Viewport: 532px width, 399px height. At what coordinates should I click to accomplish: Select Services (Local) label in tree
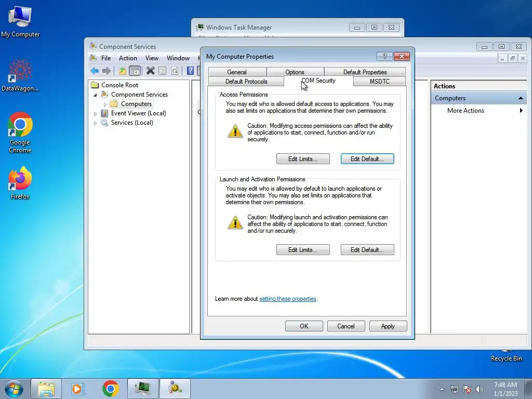tap(132, 123)
